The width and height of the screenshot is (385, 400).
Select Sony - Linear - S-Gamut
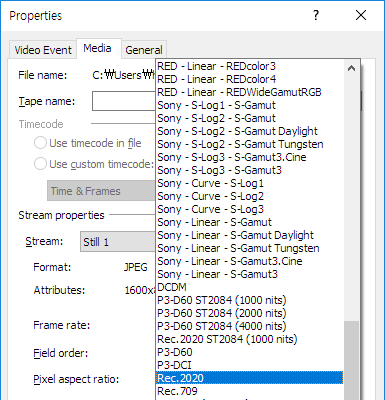coord(249,222)
